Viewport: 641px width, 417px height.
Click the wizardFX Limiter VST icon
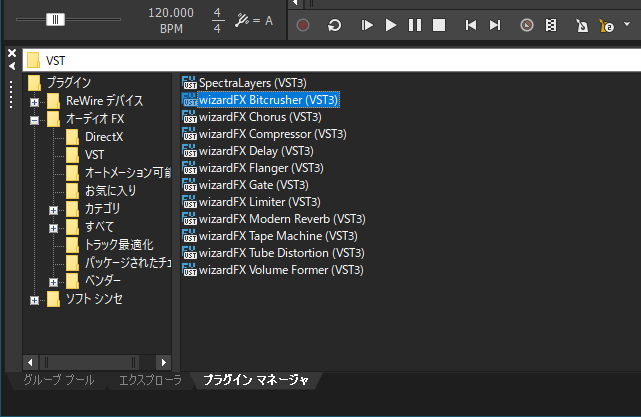point(190,202)
